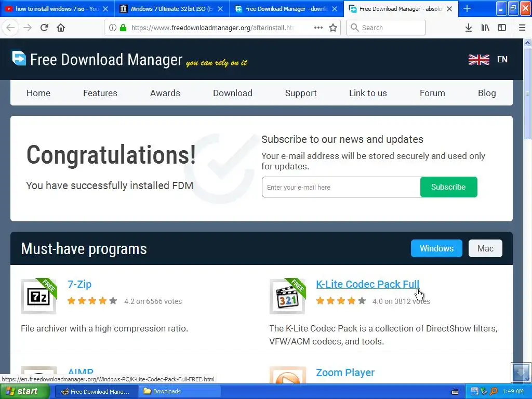
Task: Click the browser Search box
Action: (385, 28)
